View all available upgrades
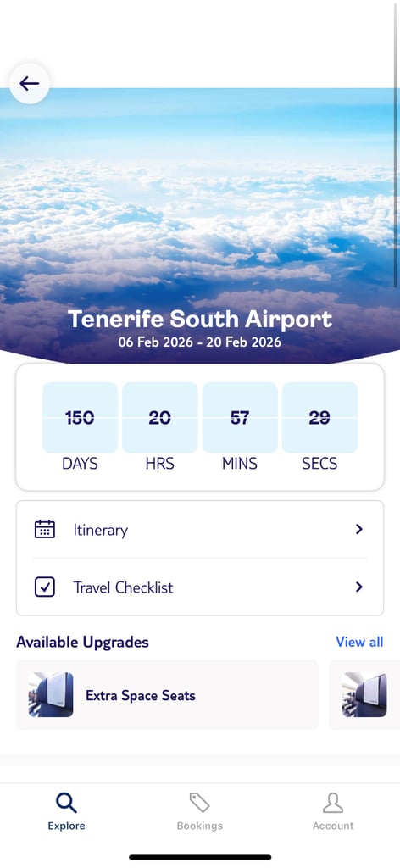 tap(359, 642)
